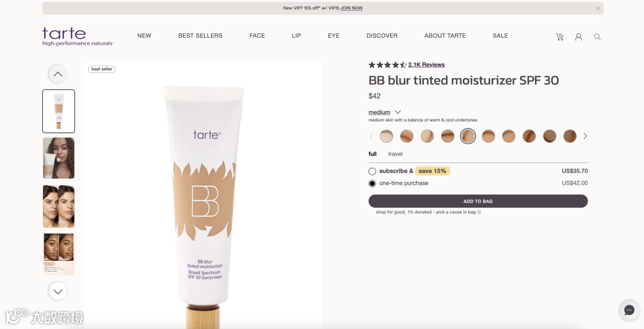This screenshot has height=329, width=644.
Task: Open the shopping bag icon
Action: 559,36
